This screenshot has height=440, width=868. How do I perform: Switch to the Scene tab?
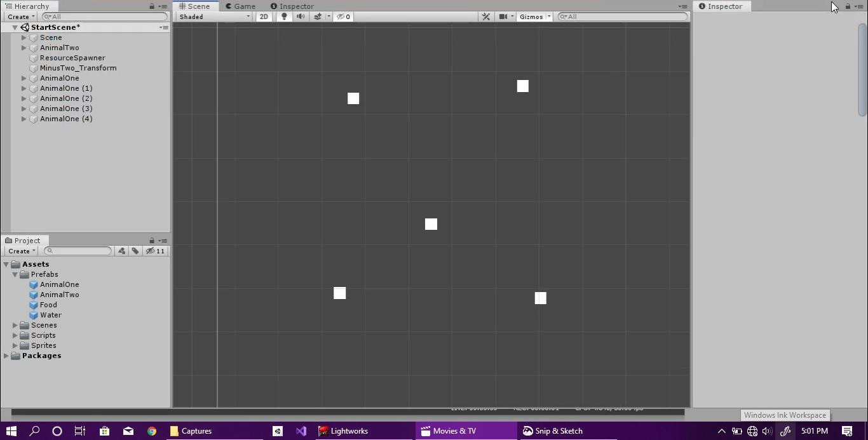194,6
